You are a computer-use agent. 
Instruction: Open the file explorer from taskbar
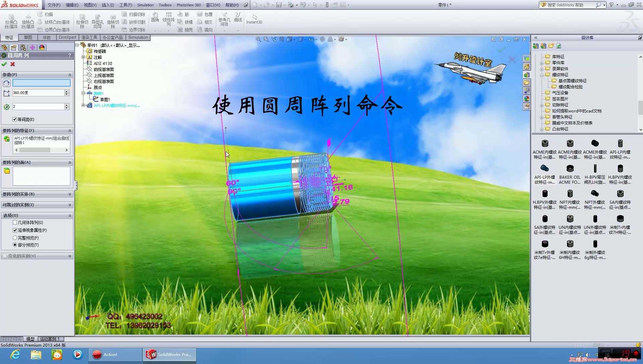pos(36,355)
